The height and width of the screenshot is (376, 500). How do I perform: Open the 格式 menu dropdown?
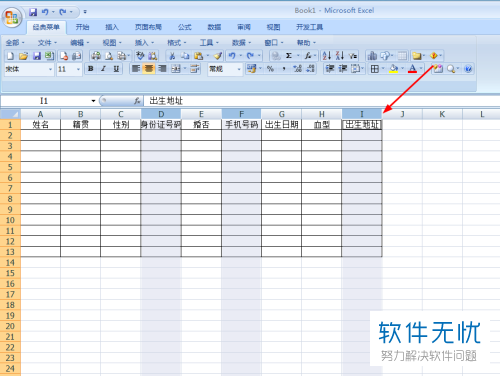click(177, 43)
